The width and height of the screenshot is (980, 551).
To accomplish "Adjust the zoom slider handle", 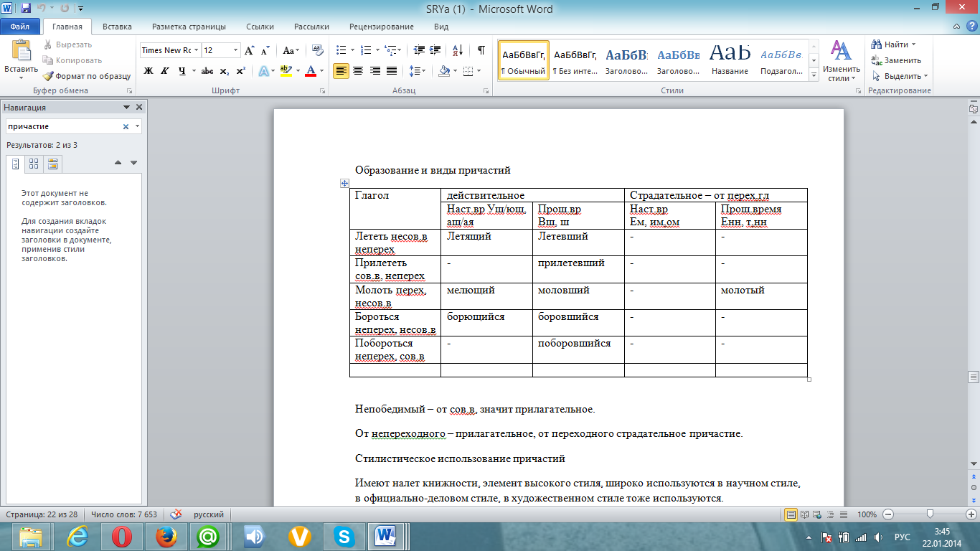I will pyautogui.click(x=930, y=514).
